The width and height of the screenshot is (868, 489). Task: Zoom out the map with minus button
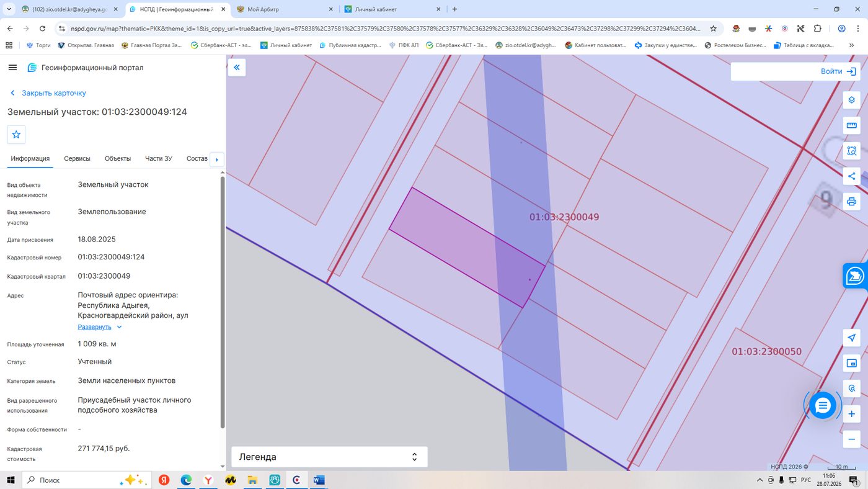point(851,439)
